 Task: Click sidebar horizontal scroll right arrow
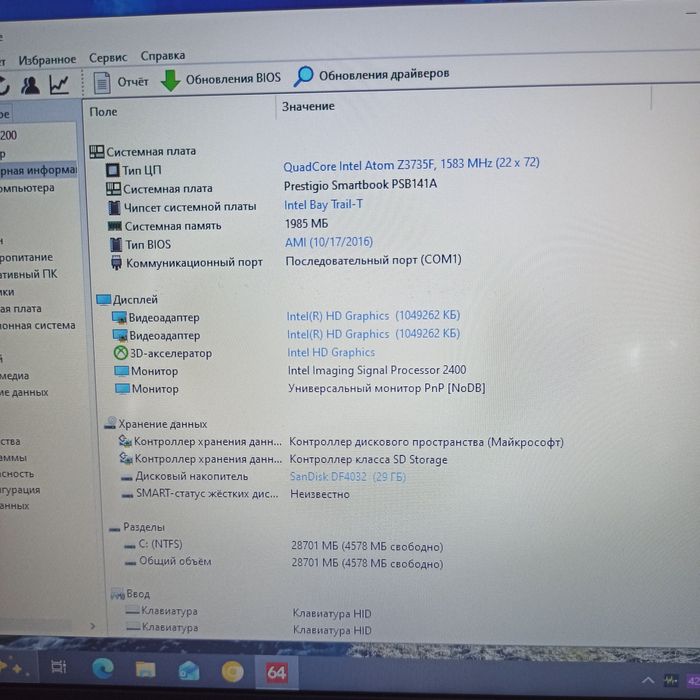92,626
